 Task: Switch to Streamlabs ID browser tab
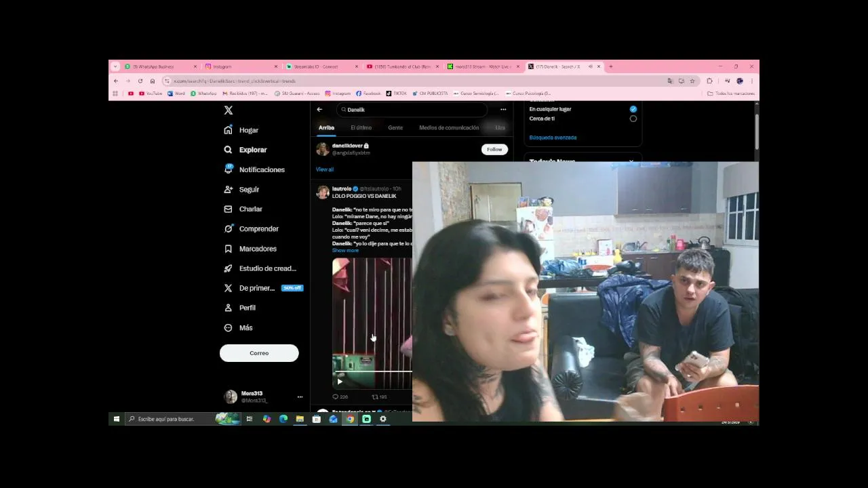pyautogui.click(x=321, y=66)
